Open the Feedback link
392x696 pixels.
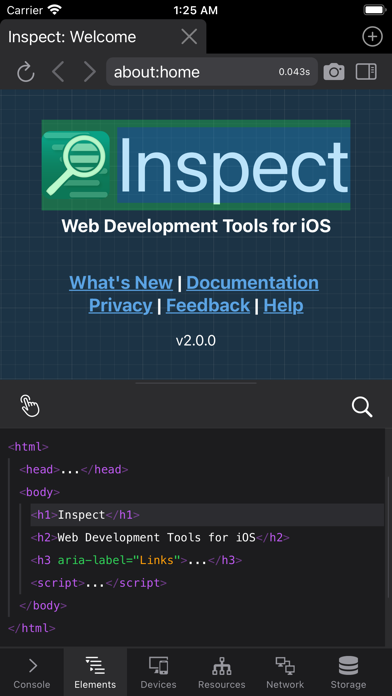pos(208,306)
